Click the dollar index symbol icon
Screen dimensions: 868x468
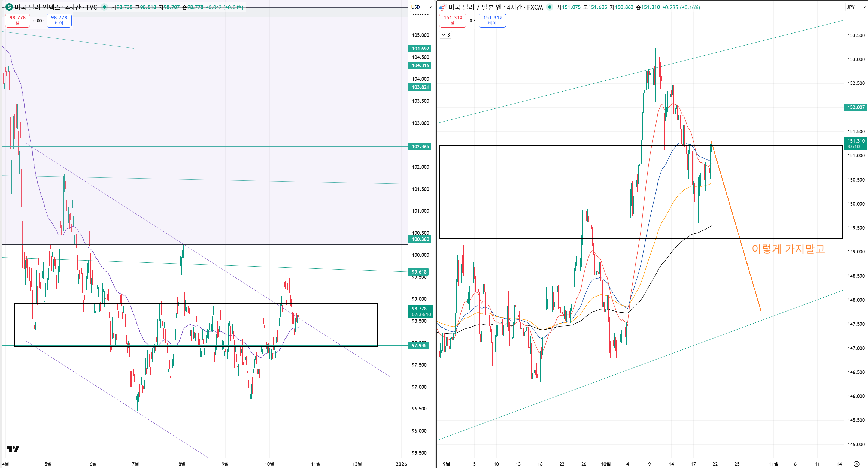(x=9, y=7)
